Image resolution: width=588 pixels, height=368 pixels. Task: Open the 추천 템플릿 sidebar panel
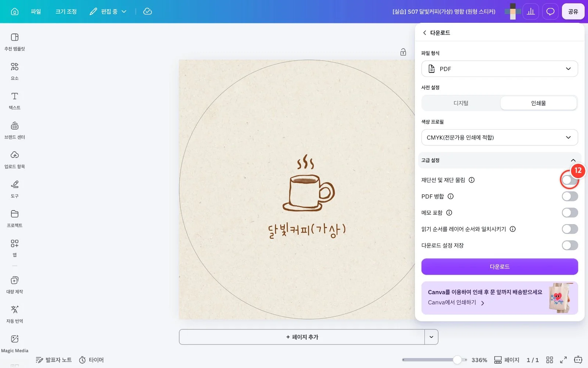pos(15,42)
